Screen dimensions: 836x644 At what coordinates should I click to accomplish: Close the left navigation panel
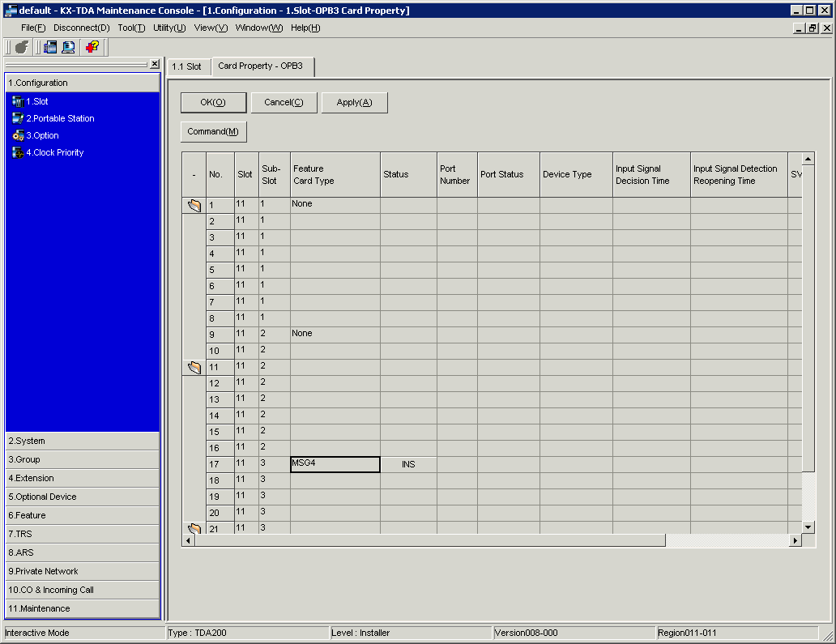[155, 64]
